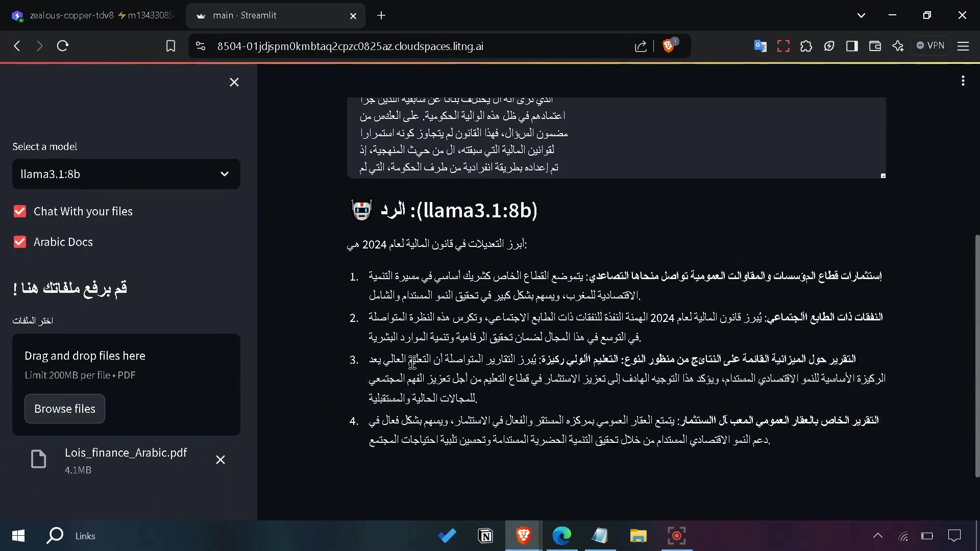The width and height of the screenshot is (980, 551).
Task: Remove the uploaded Lois_finance_Arabic.pdf file
Action: pos(220,460)
